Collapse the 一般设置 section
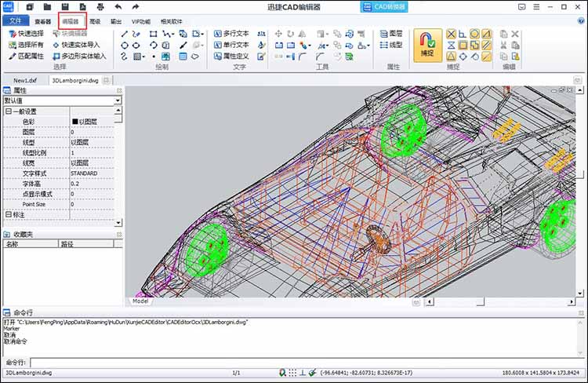The width and height of the screenshot is (588, 383). 9,111
